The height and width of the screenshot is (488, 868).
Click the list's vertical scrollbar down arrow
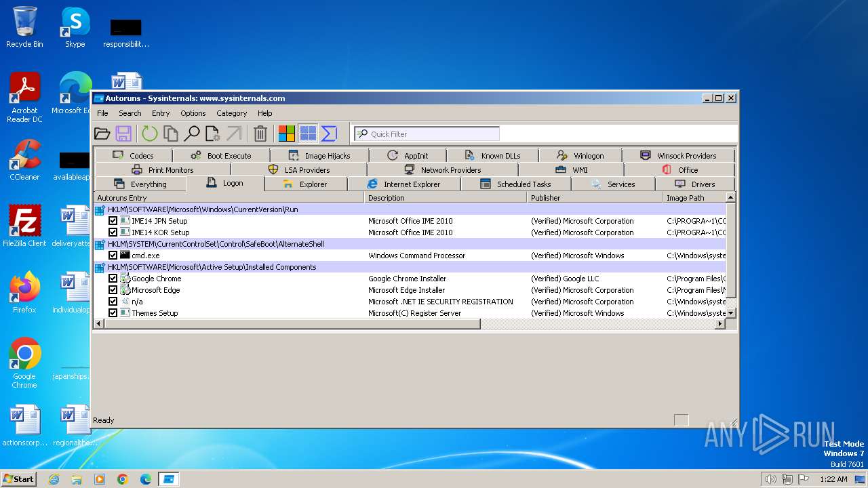tap(731, 313)
